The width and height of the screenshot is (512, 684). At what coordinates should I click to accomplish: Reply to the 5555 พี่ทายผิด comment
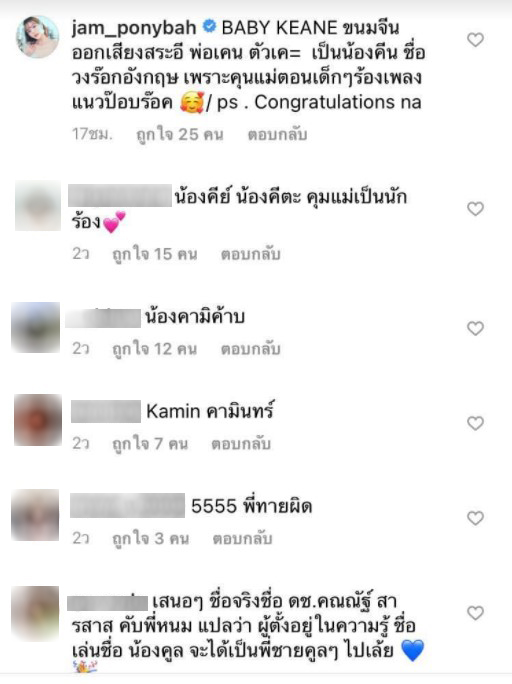[x=242, y=539]
